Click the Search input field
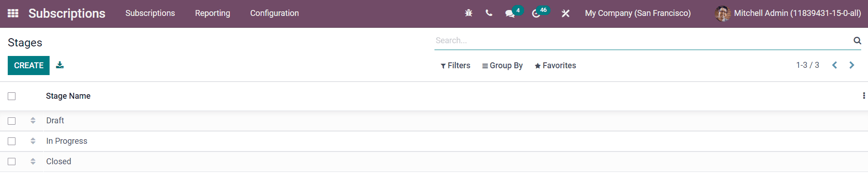This screenshot has width=868, height=192. pos(643,40)
